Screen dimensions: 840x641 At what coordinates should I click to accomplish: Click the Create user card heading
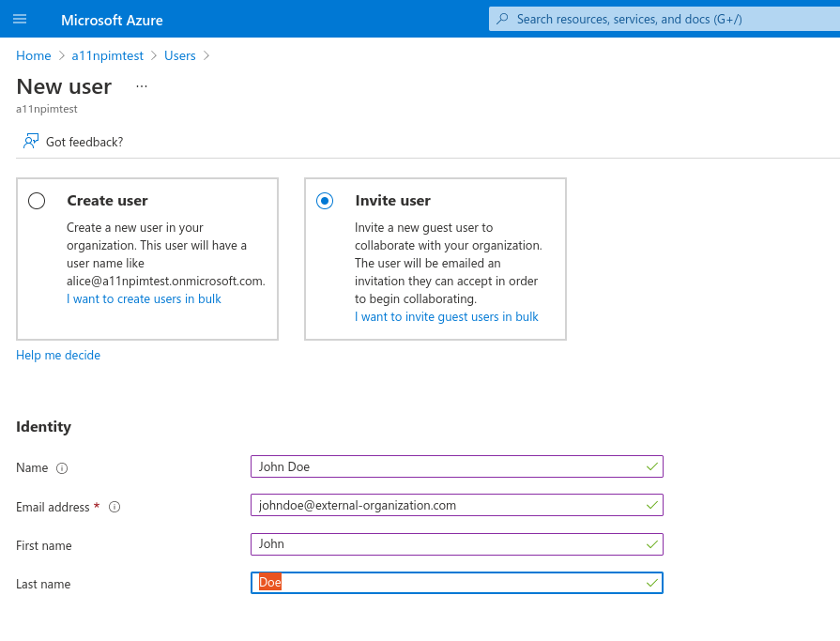[x=107, y=200]
